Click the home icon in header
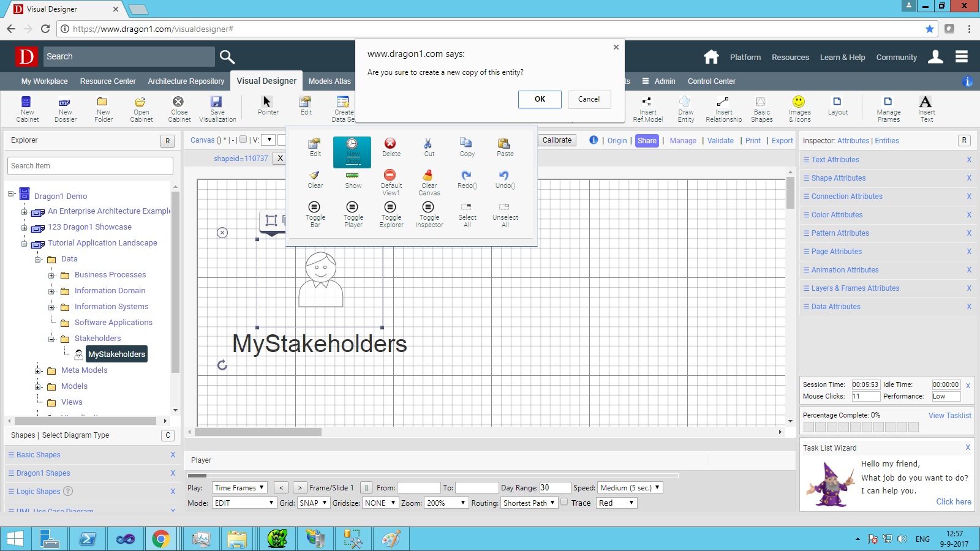This screenshot has height=551, width=980. point(710,57)
